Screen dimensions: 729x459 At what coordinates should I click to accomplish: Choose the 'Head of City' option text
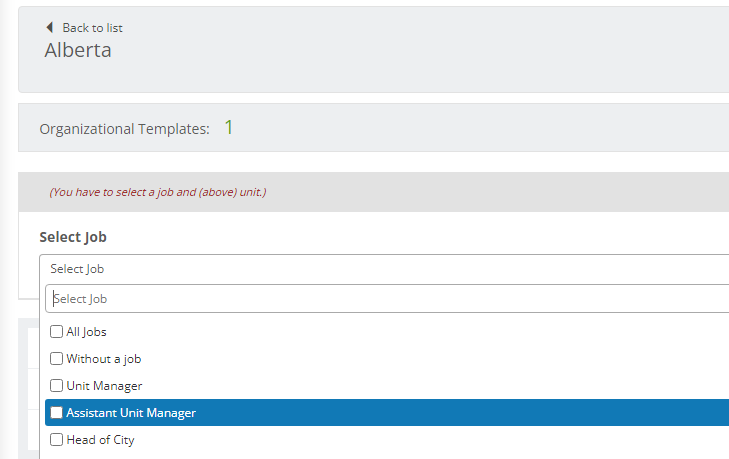(100, 439)
